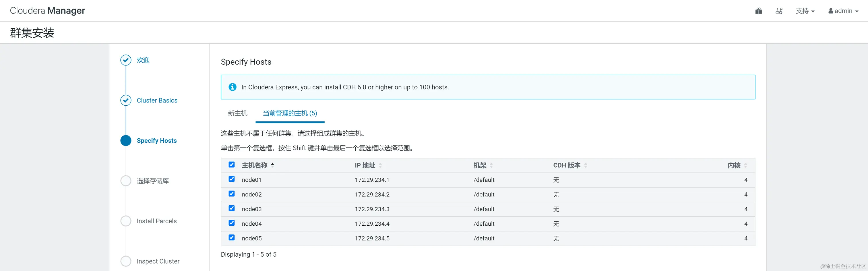Image resolution: width=868 pixels, height=271 pixels.
Task: Click the node02 host name
Action: (x=252, y=194)
